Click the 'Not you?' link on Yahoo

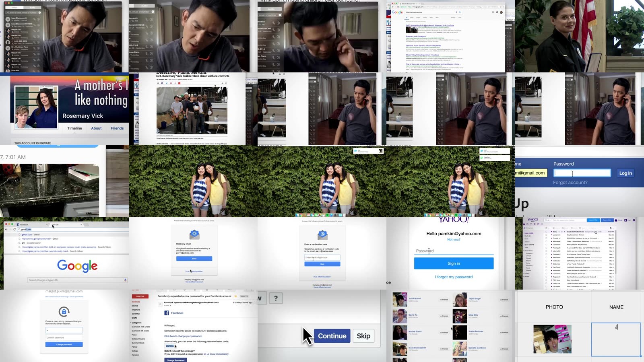(454, 239)
